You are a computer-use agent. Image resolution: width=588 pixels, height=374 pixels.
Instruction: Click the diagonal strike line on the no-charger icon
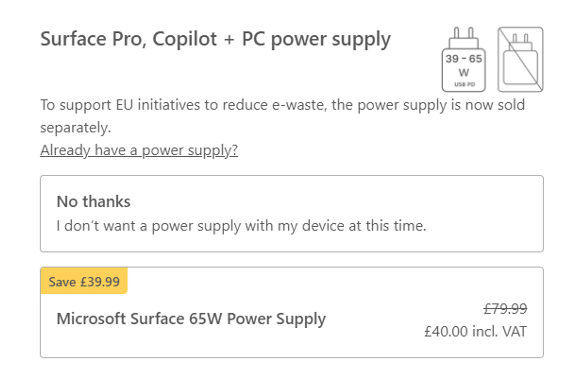tap(521, 59)
